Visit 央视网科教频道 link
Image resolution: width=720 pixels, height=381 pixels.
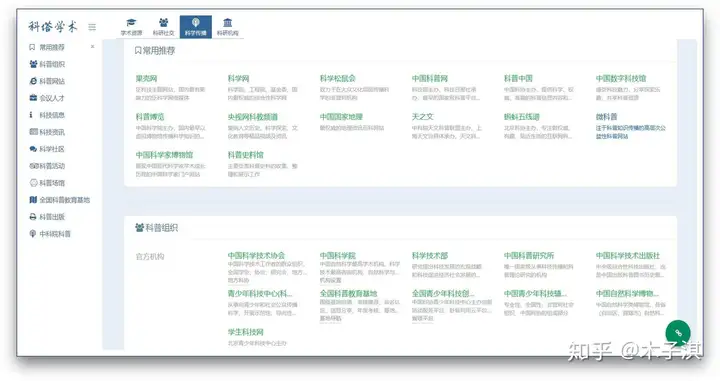(x=253, y=117)
